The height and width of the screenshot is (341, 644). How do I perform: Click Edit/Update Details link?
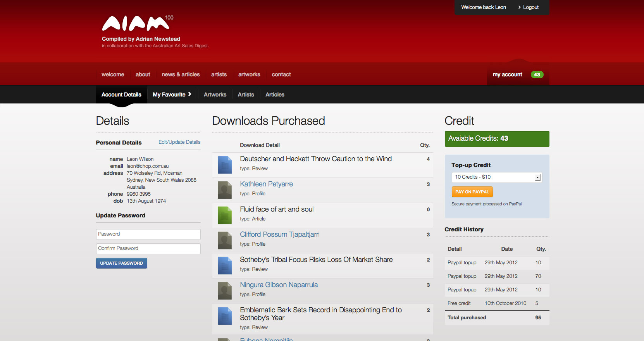point(179,142)
